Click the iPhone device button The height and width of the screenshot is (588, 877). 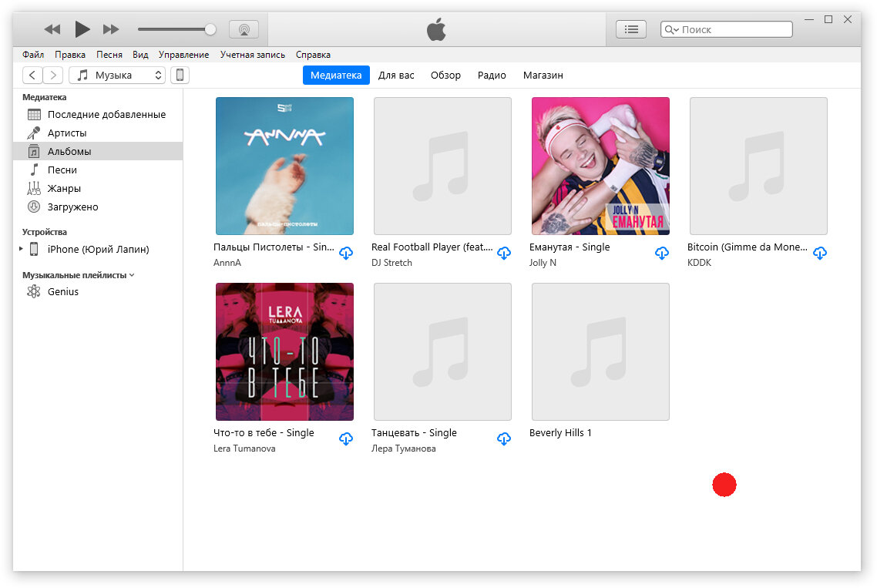click(180, 75)
